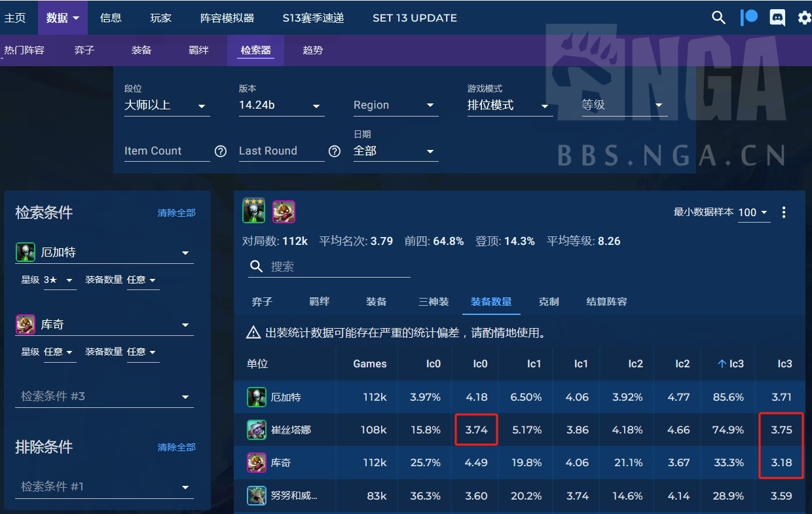Click the search magnifier icon in results panel

[256, 266]
